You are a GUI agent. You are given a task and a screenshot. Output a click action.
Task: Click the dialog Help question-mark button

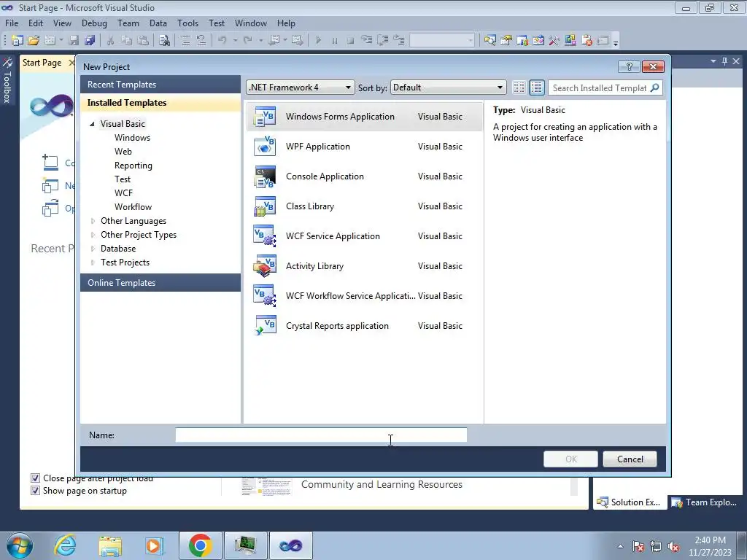coord(629,66)
